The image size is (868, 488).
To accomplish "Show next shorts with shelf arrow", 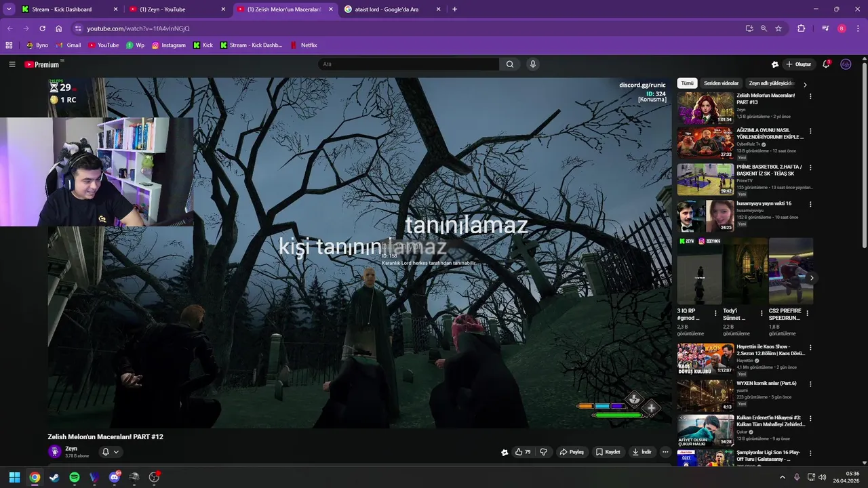I will click(812, 278).
